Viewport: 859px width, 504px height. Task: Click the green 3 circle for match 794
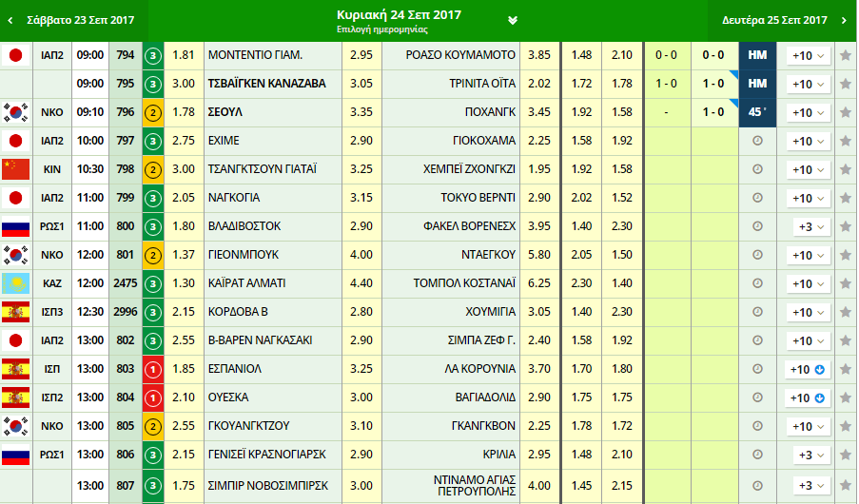click(x=153, y=55)
